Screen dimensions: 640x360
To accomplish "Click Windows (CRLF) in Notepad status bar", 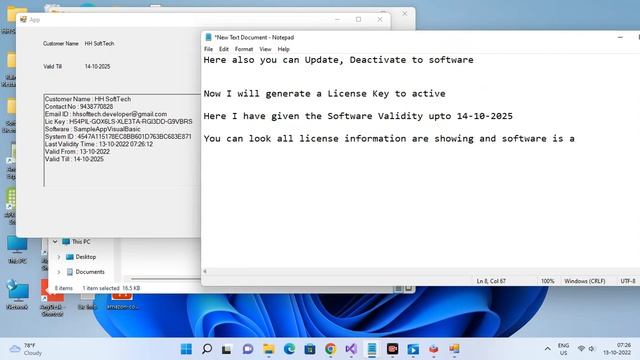I will (585, 281).
